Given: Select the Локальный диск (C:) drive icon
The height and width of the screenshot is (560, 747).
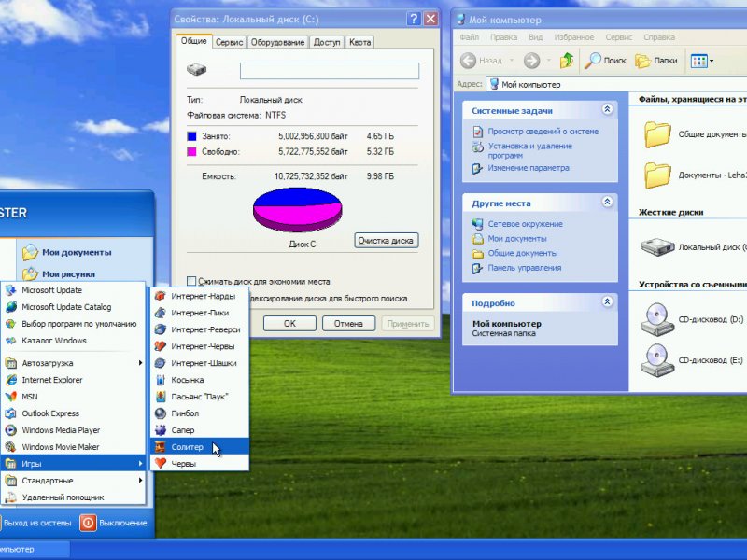Looking at the screenshot, I should [657, 247].
